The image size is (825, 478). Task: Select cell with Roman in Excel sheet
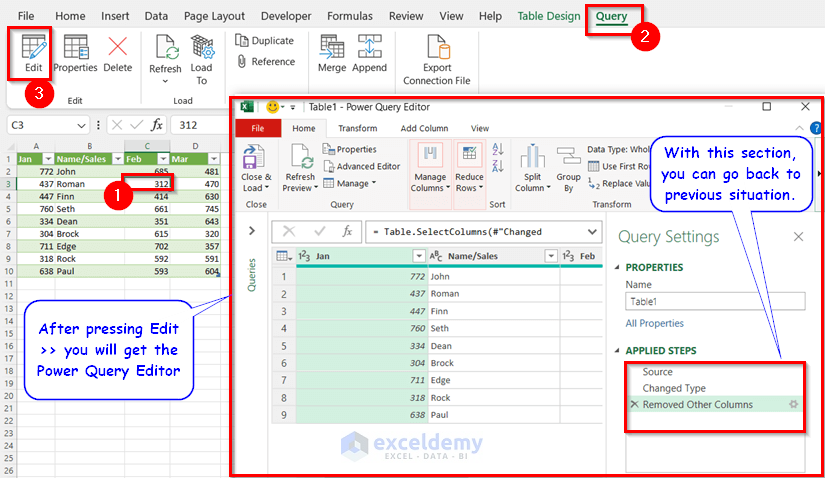click(89, 184)
